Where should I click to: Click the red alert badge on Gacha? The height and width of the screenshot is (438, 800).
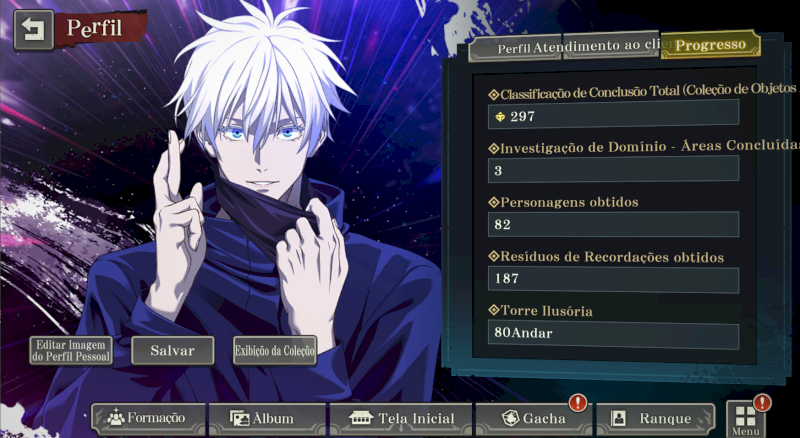(x=578, y=403)
